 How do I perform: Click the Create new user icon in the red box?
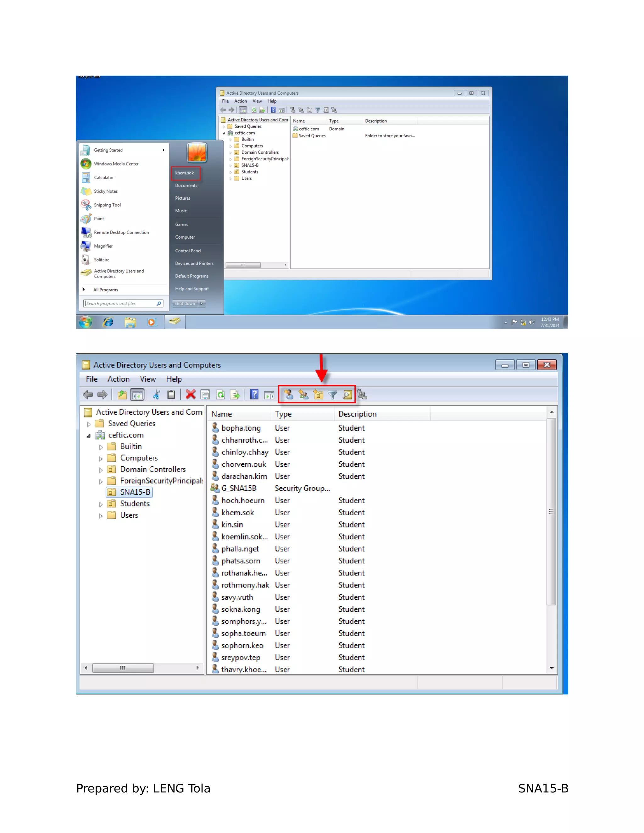(x=289, y=394)
